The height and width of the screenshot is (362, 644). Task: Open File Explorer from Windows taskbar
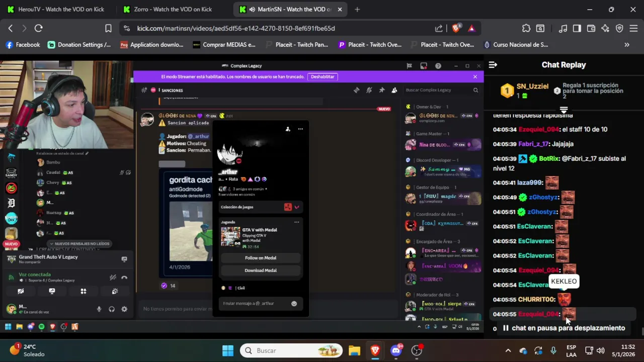click(x=354, y=350)
